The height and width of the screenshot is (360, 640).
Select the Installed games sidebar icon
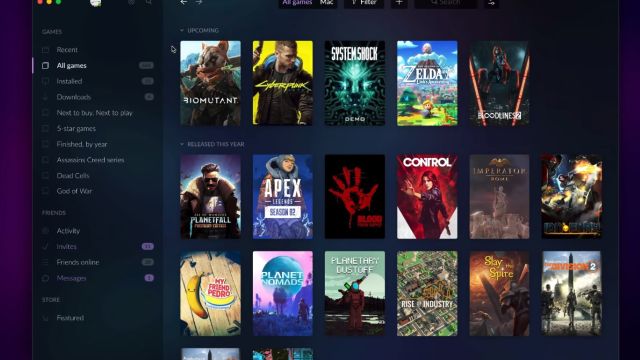(x=46, y=81)
